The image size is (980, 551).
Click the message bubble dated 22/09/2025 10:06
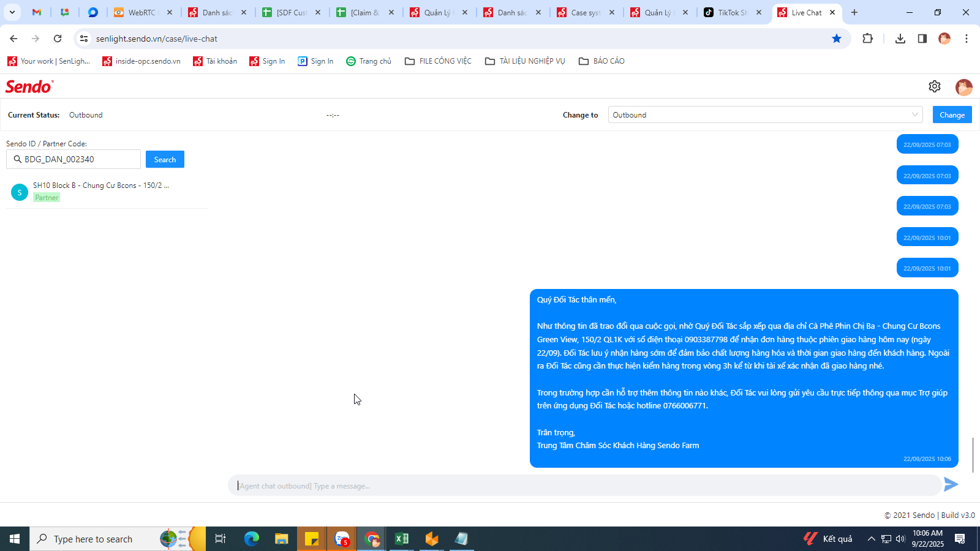744,378
